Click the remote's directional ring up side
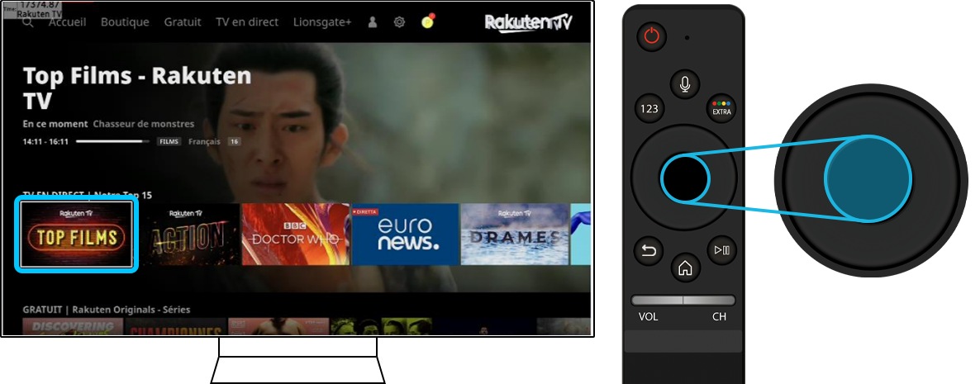Image resolution: width=980 pixels, height=384 pixels. tap(684, 138)
